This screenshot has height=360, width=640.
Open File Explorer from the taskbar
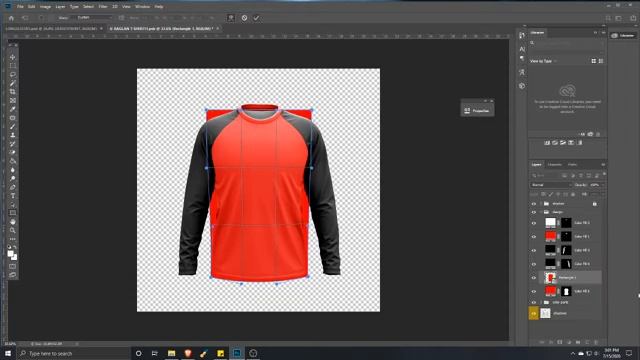171,353
